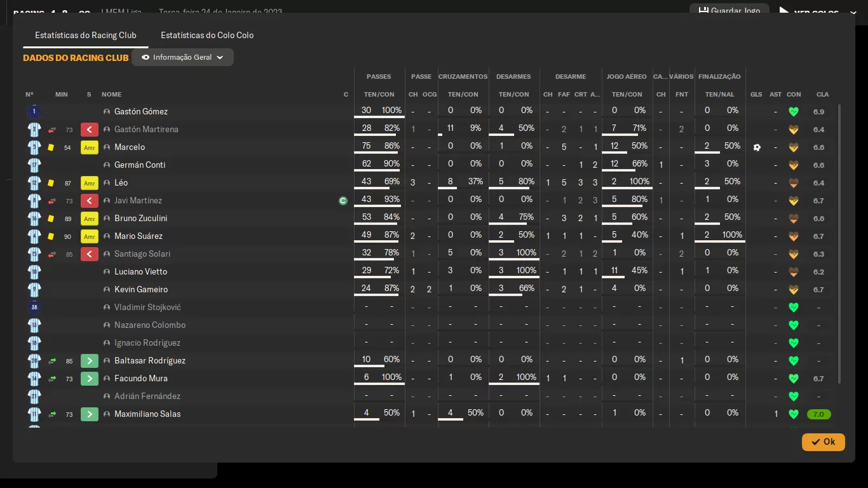Sort by the NOME column header

point(111,95)
